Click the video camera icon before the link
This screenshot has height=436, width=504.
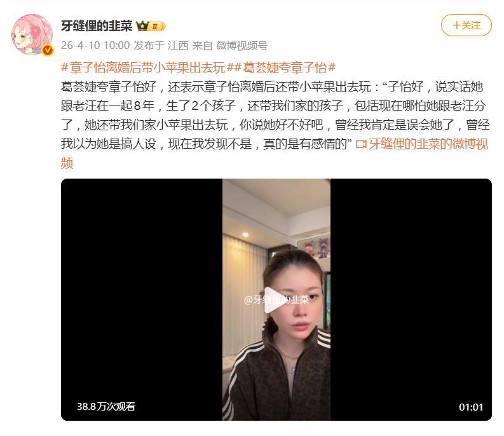coord(361,144)
